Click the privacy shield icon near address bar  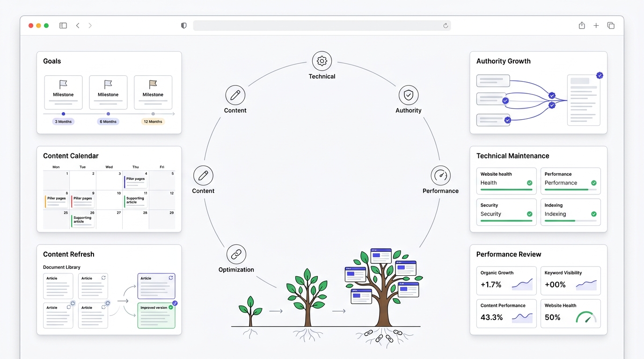(184, 26)
